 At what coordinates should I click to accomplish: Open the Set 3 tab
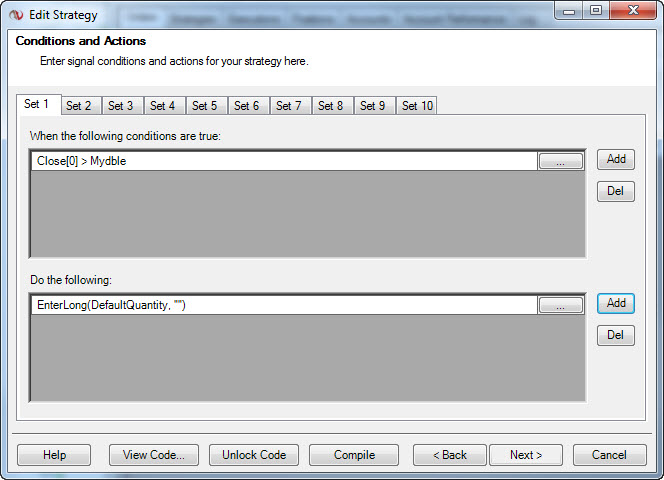pyautogui.click(x=122, y=106)
